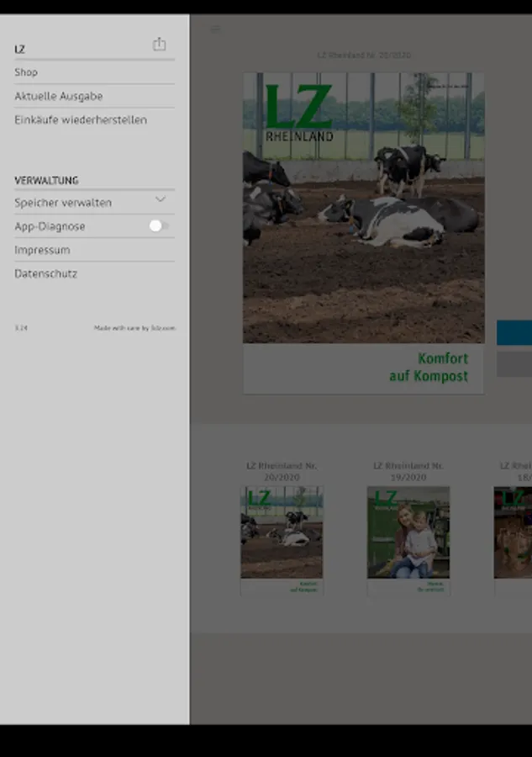Viewport: 532px width, 757px height.
Task: Expand the Speicher verwalten chevron
Action: pyautogui.click(x=161, y=199)
